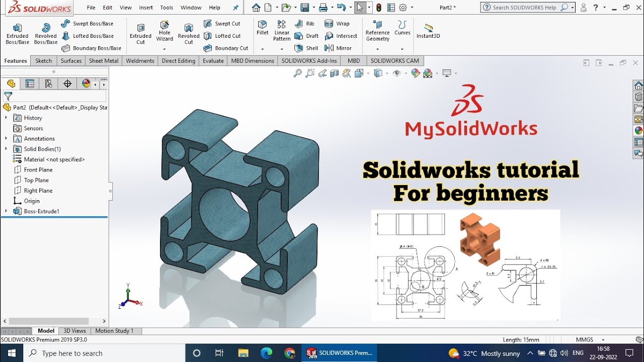Open the Reference Geometry dropdown arrow
Screen dimensions: 644x362
click(x=378, y=49)
